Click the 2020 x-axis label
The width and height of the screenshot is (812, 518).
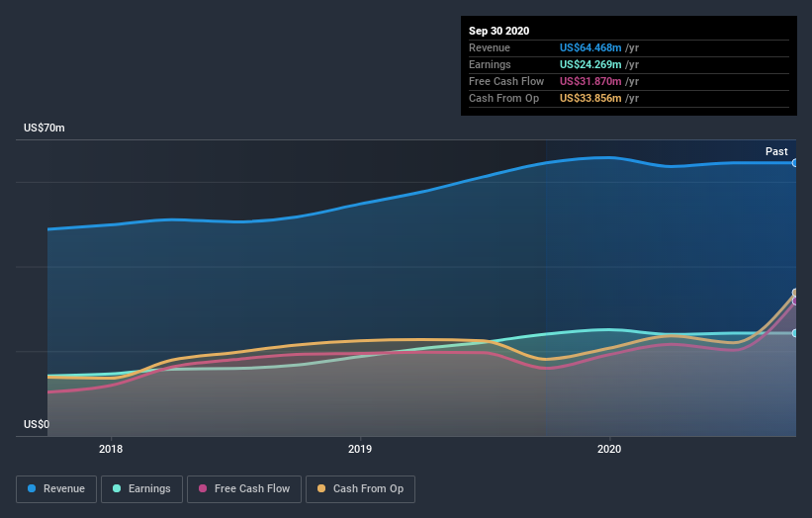[609, 449]
